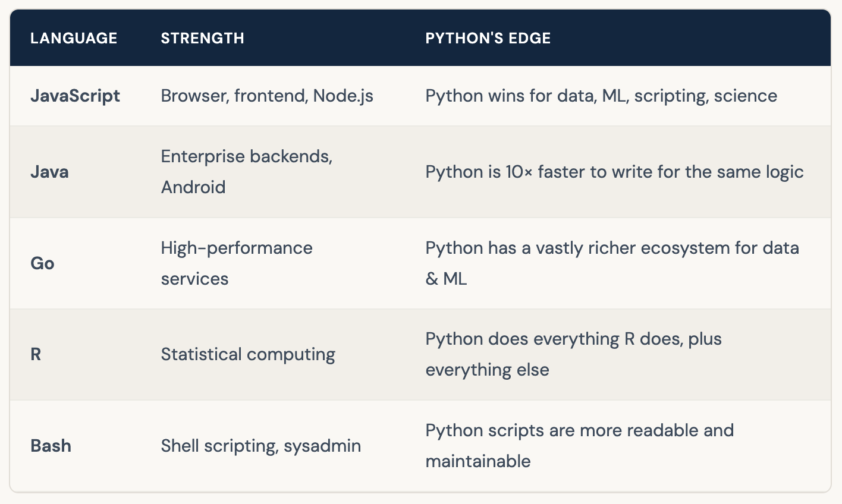
Task: Select the JavaScript language cell
Action: 75,96
